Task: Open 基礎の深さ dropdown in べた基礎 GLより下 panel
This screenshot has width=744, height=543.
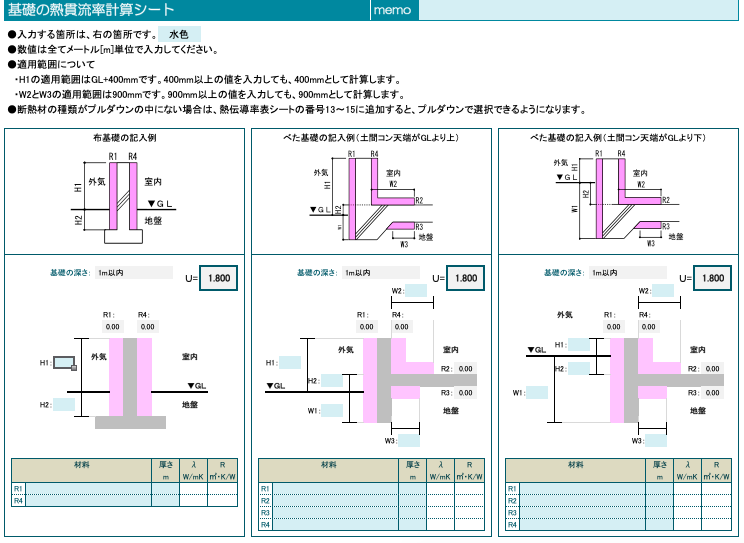Action: (628, 272)
